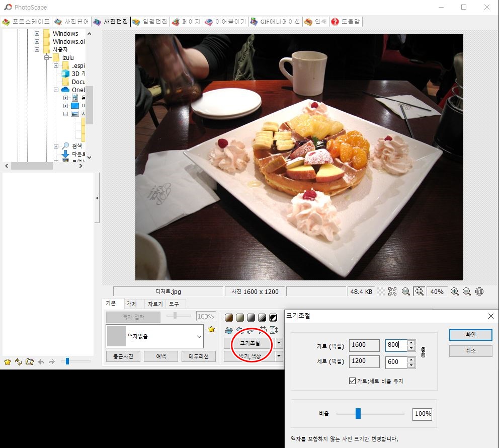
Task: Click the actual-size 1:1 zoom icon
Action: [406, 291]
